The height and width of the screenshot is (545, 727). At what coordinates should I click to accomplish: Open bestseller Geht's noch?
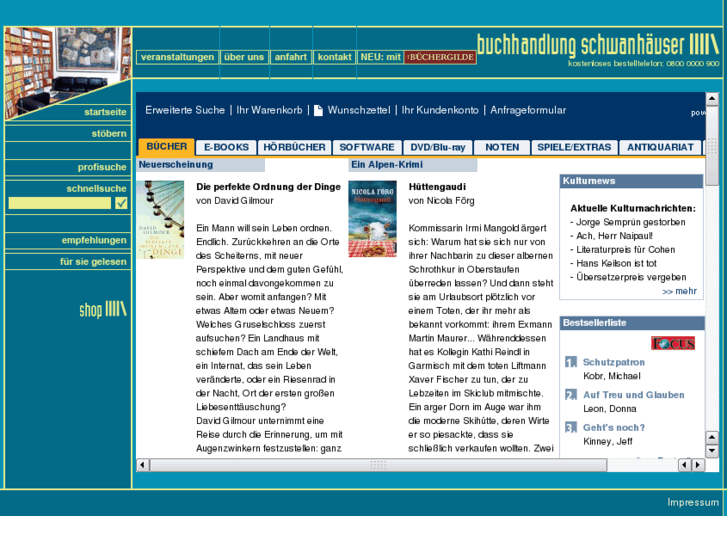click(613, 428)
